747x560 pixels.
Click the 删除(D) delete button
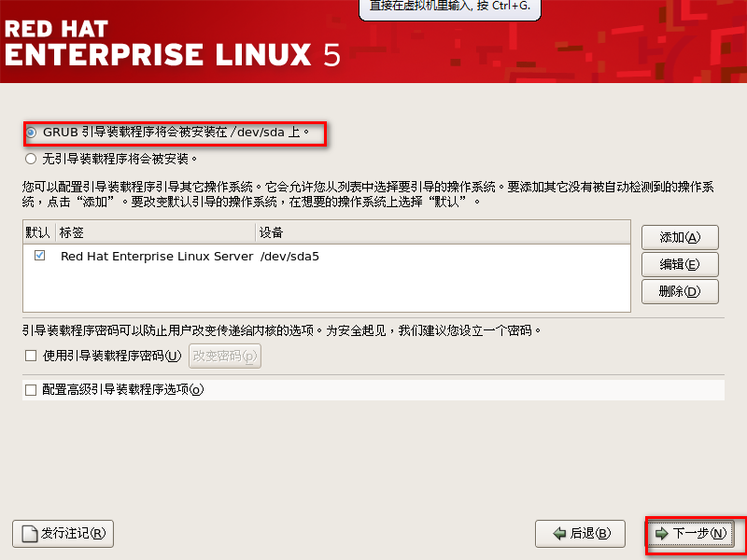680,291
